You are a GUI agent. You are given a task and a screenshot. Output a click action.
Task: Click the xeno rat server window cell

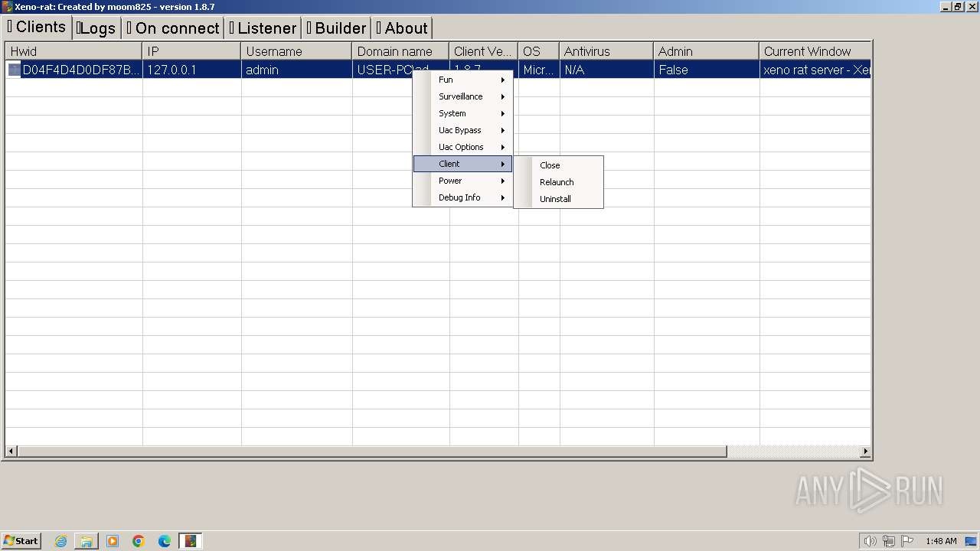(x=815, y=70)
